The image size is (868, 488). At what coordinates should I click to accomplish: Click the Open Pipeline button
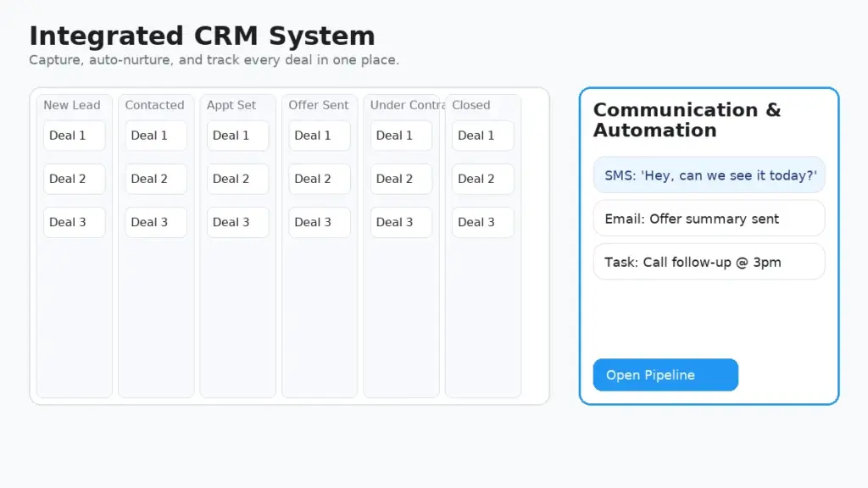point(665,375)
